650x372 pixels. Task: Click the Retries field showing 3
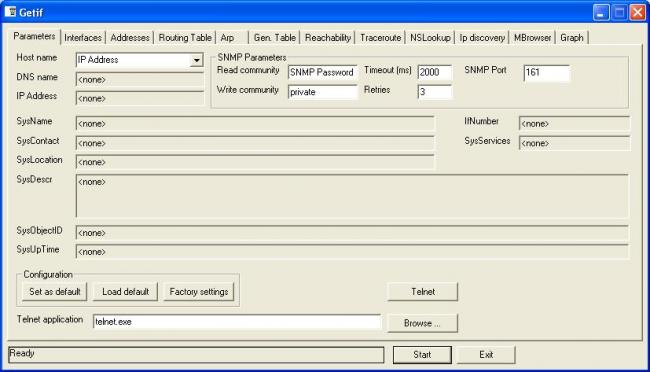coord(434,92)
